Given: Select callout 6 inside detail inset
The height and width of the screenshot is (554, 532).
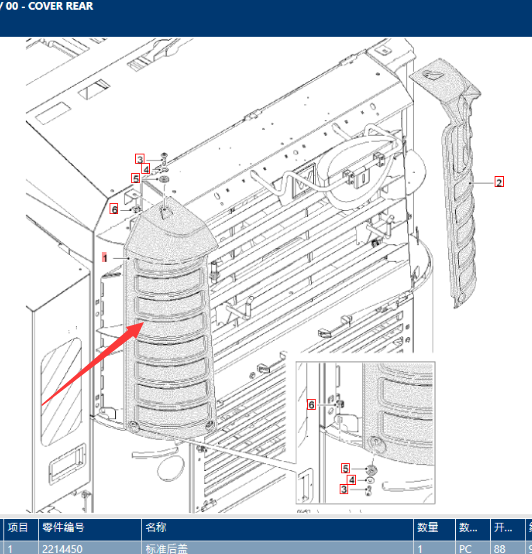Looking at the screenshot, I should click(311, 405).
